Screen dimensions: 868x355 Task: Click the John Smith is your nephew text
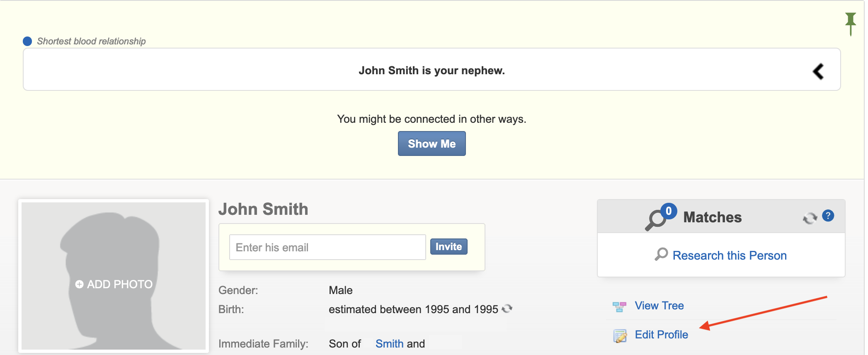432,71
